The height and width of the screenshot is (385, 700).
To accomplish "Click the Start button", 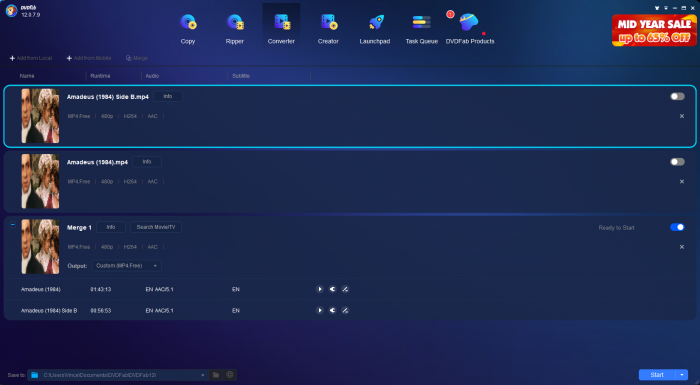I will 657,375.
